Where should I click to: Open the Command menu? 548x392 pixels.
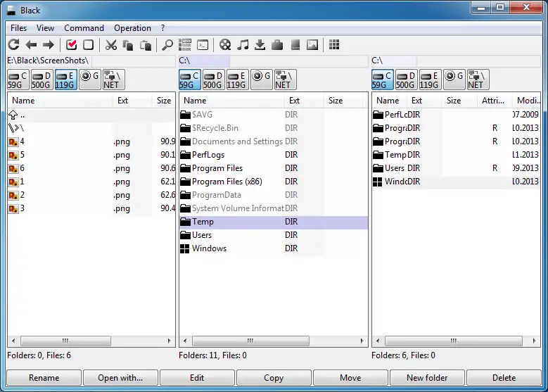pos(84,28)
